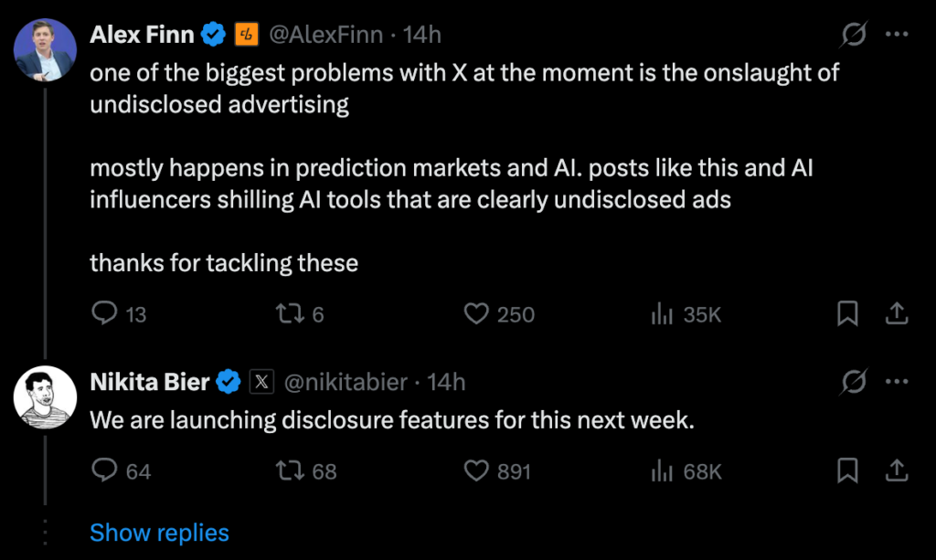936x560 pixels.
Task: Open Grok icon on Nikita Bier's post
Action: pyautogui.click(x=854, y=382)
